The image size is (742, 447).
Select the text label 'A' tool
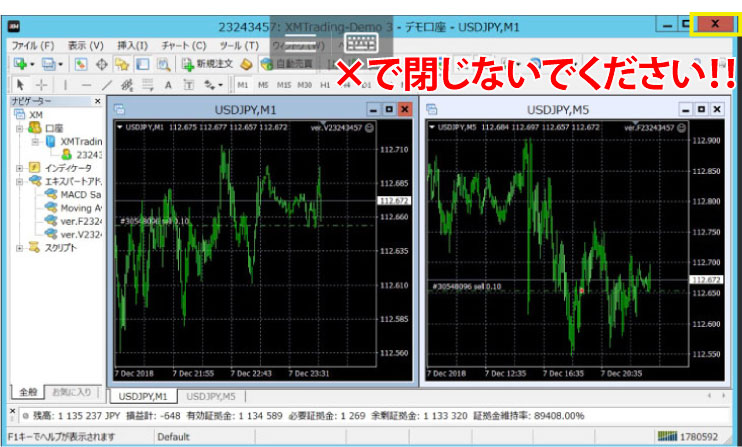168,85
